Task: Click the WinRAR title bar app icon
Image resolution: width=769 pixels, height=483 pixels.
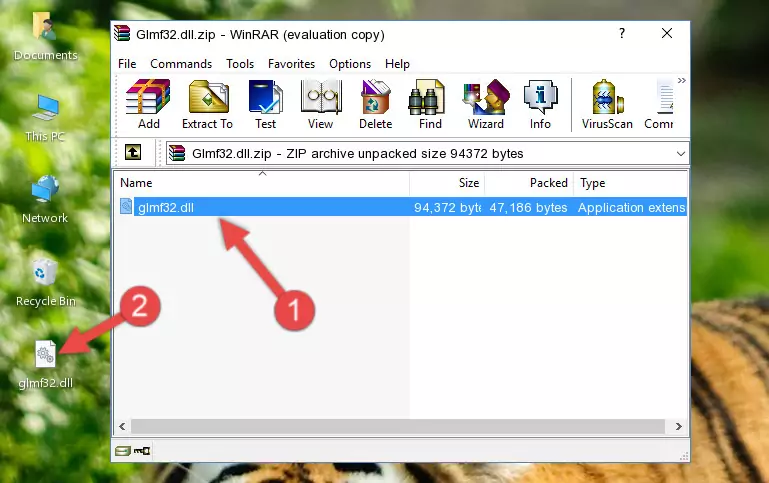Action: point(122,34)
